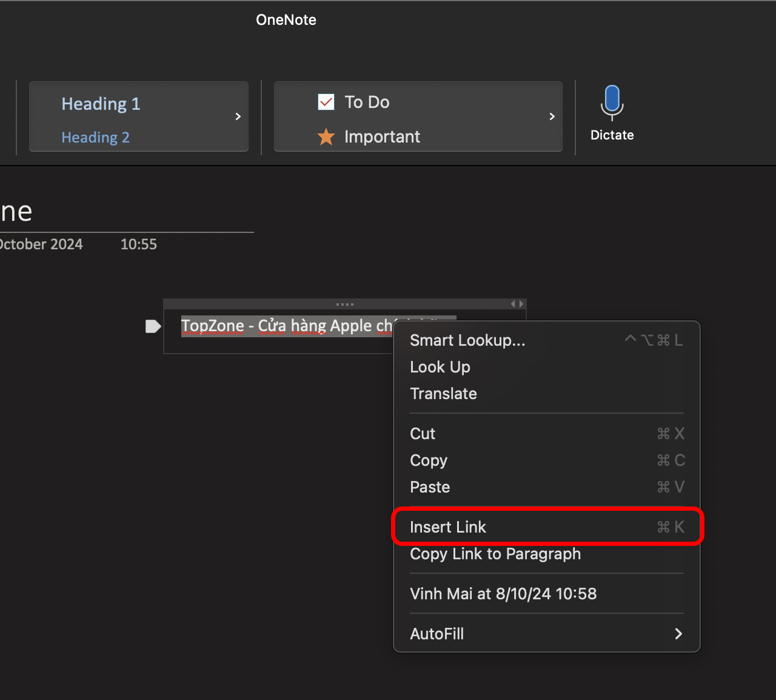776x700 pixels.
Task: Apply Heading 1 style
Action: (101, 104)
